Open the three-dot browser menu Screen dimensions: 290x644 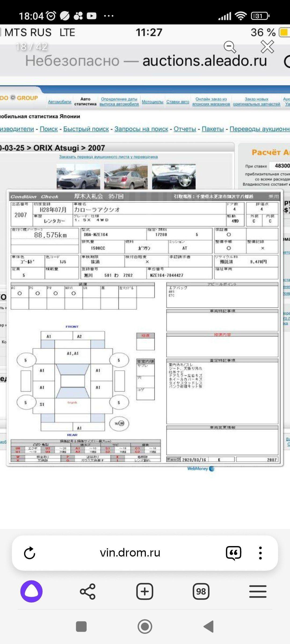coord(260,553)
